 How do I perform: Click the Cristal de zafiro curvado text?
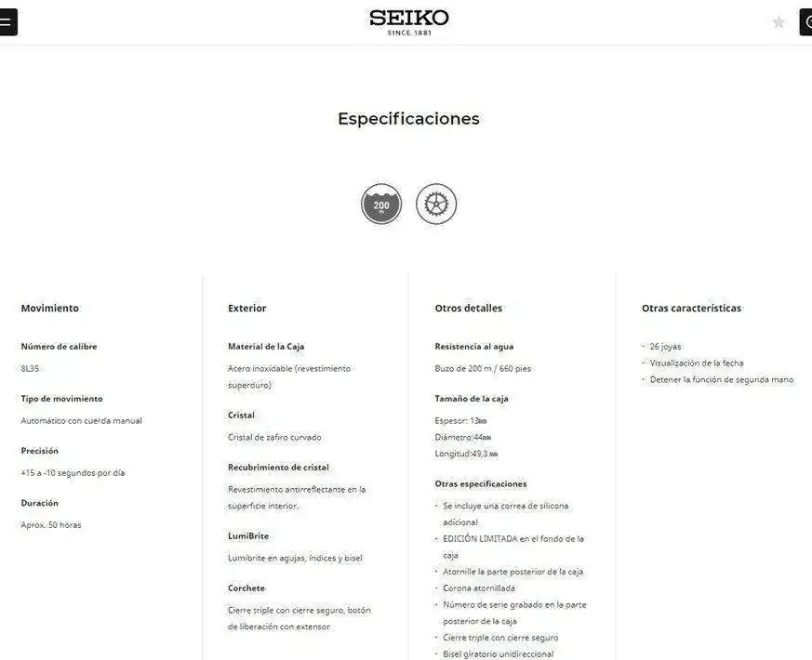274,438
